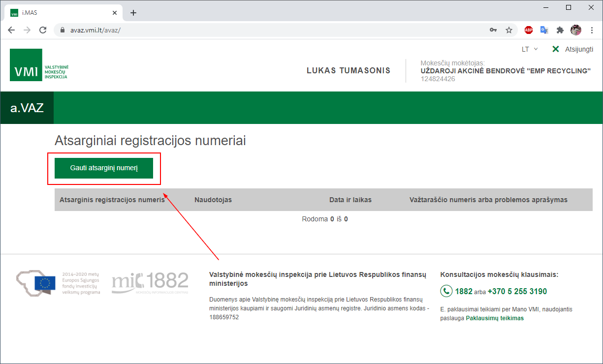This screenshot has height=364, width=603.
Task: Click the address bar URL field
Action: coord(271,30)
